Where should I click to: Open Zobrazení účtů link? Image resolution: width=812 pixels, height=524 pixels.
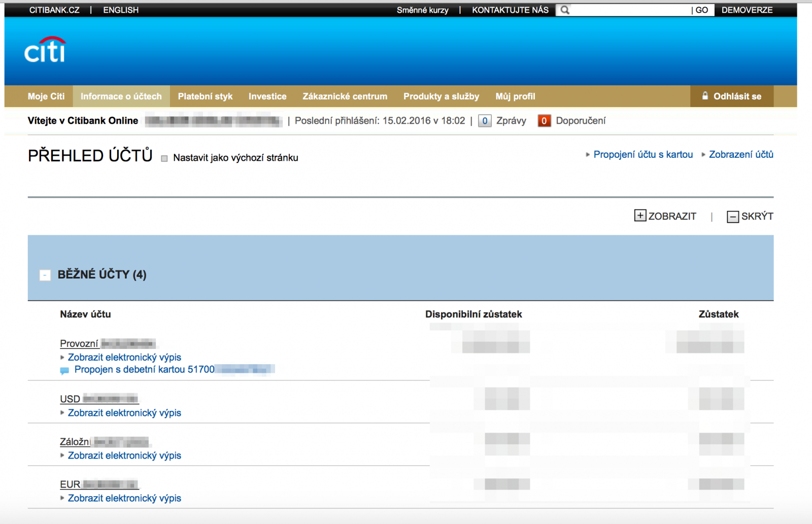741,155
